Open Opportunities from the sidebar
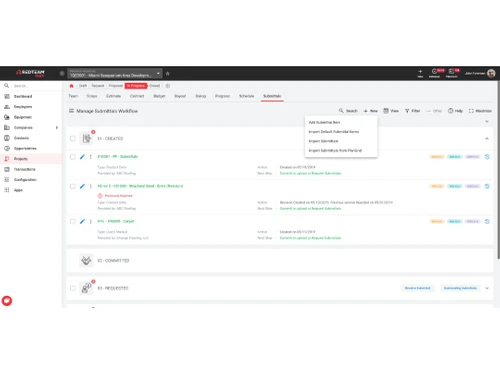This screenshot has height=375, width=500. coord(25,148)
